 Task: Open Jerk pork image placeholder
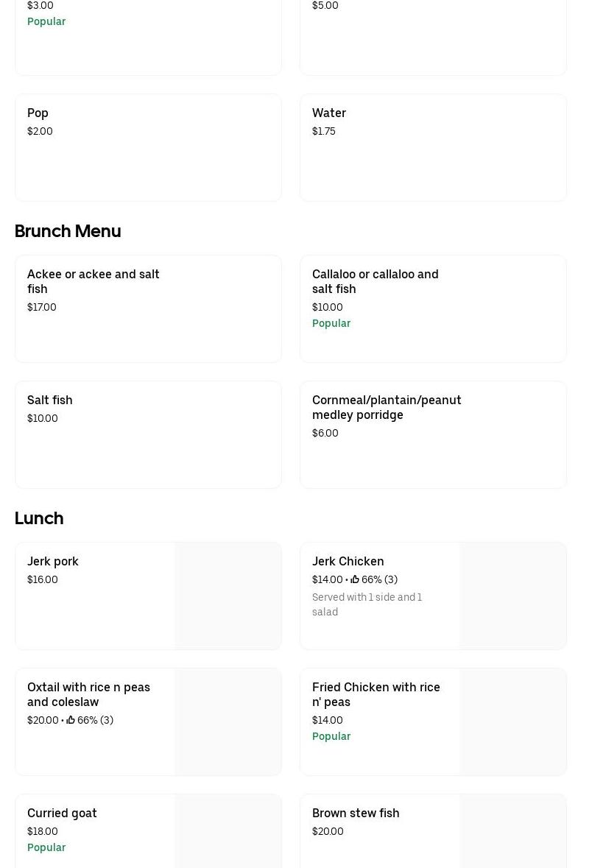[x=228, y=596]
